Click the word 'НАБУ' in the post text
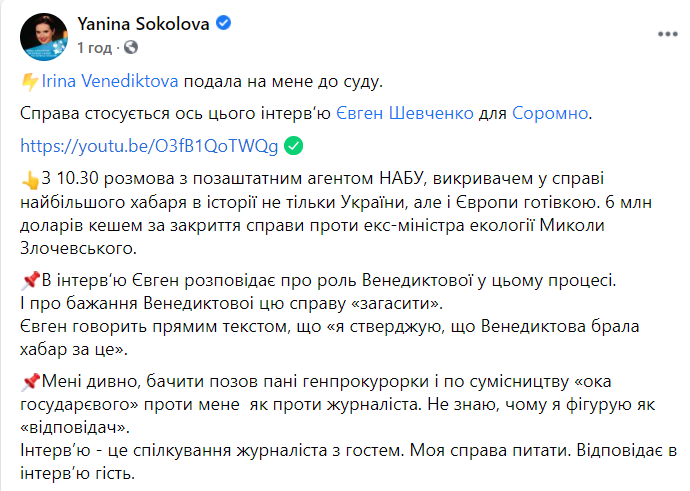The width and height of the screenshot is (690, 491). point(401,179)
